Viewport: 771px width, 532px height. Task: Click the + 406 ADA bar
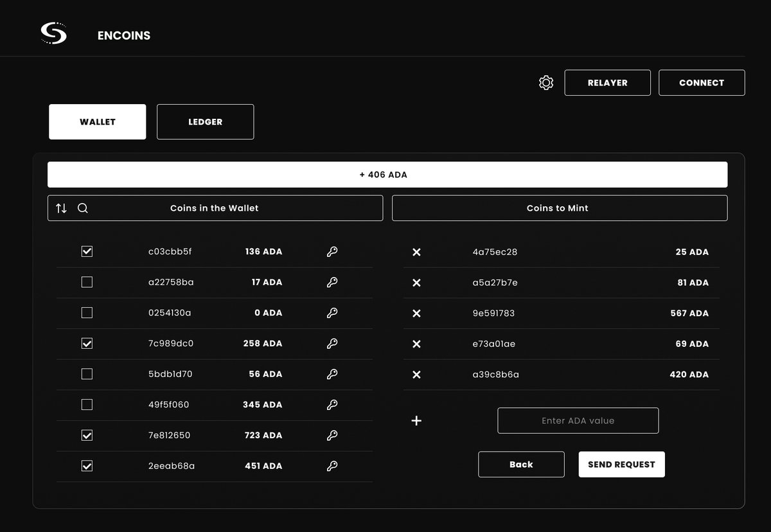point(387,175)
